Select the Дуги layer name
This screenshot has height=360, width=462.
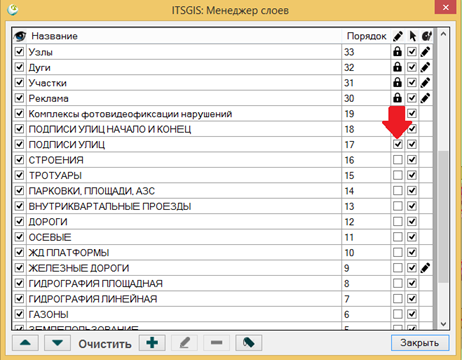pos(39,68)
